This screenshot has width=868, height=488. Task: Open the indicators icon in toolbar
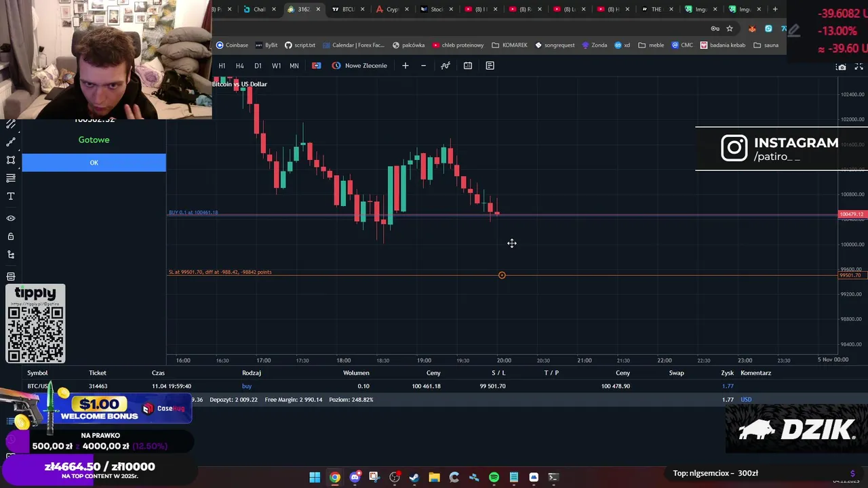[446, 66]
